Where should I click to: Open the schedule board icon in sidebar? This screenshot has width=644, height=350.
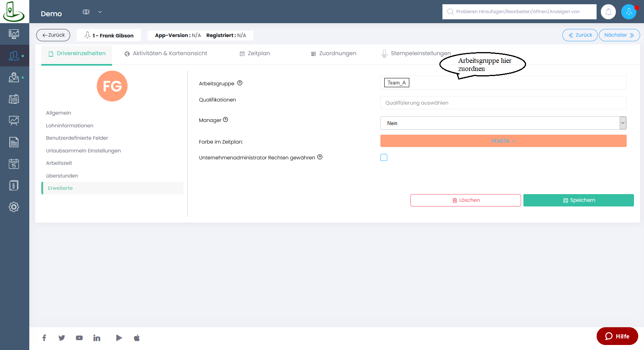coord(14,99)
